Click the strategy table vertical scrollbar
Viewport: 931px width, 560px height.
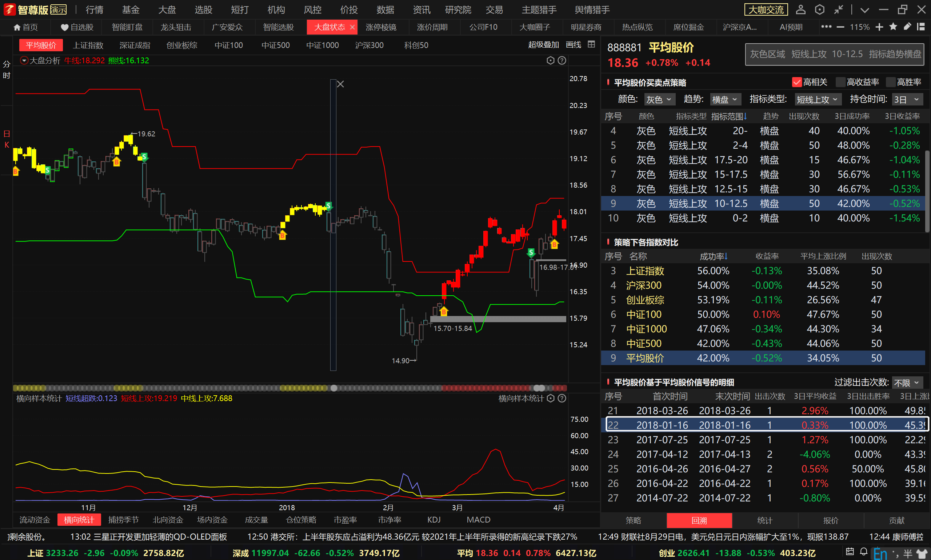coord(927,192)
